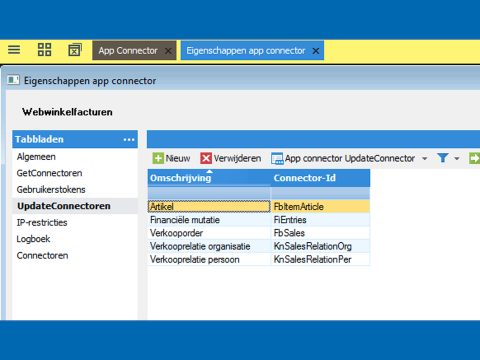Click the green arrow icon in toolbar
This screenshot has height=360, width=480.
click(x=474, y=158)
